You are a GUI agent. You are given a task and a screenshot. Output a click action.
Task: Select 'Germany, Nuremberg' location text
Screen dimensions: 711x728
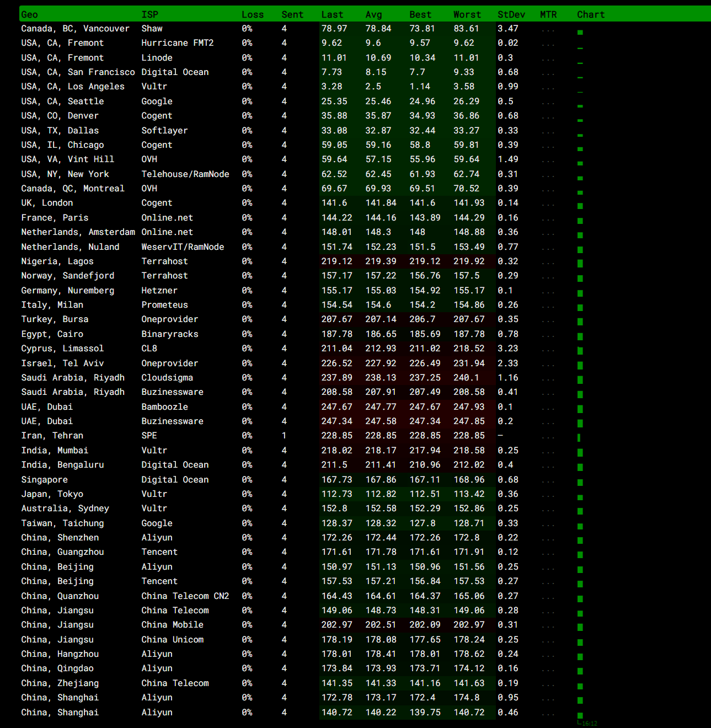coord(68,291)
